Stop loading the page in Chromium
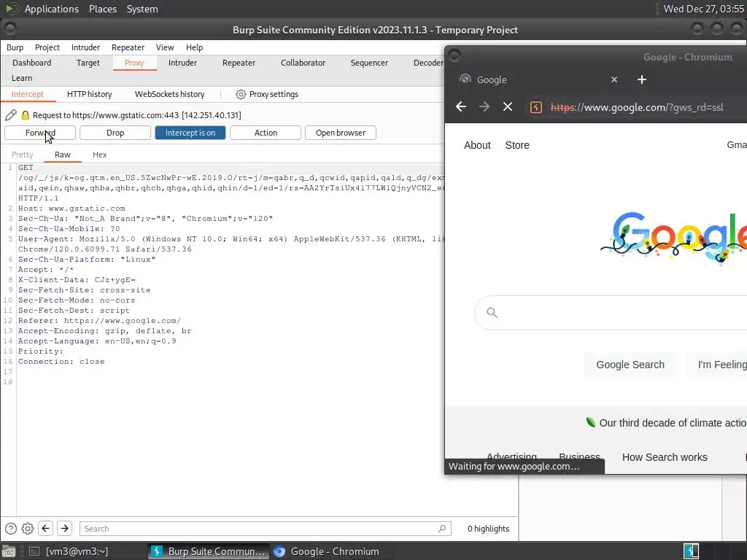Image resolution: width=747 pixels, height=560 pixels. (x=508, y=106)
